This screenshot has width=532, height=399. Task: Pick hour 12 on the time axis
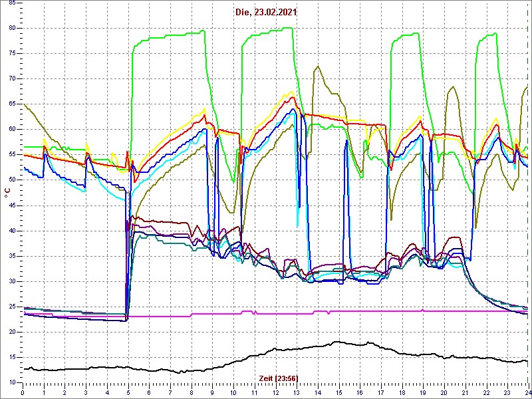click(x=275, y=392)
